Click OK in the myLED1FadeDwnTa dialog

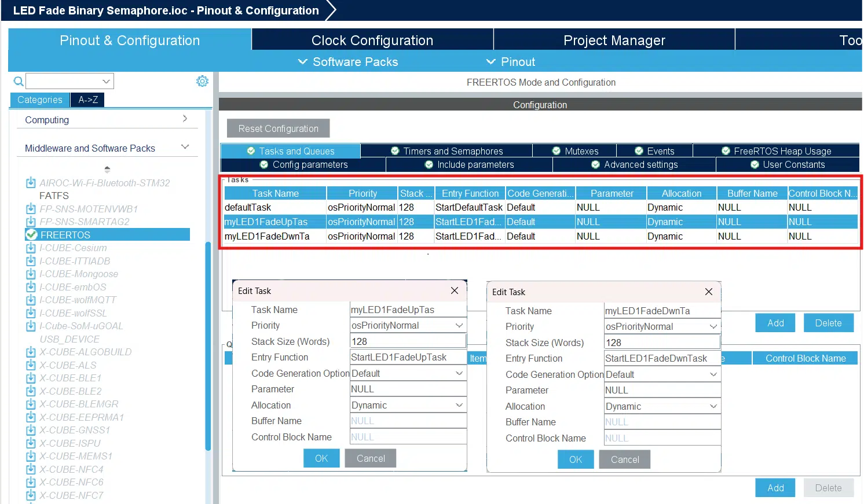coord(576,459)
